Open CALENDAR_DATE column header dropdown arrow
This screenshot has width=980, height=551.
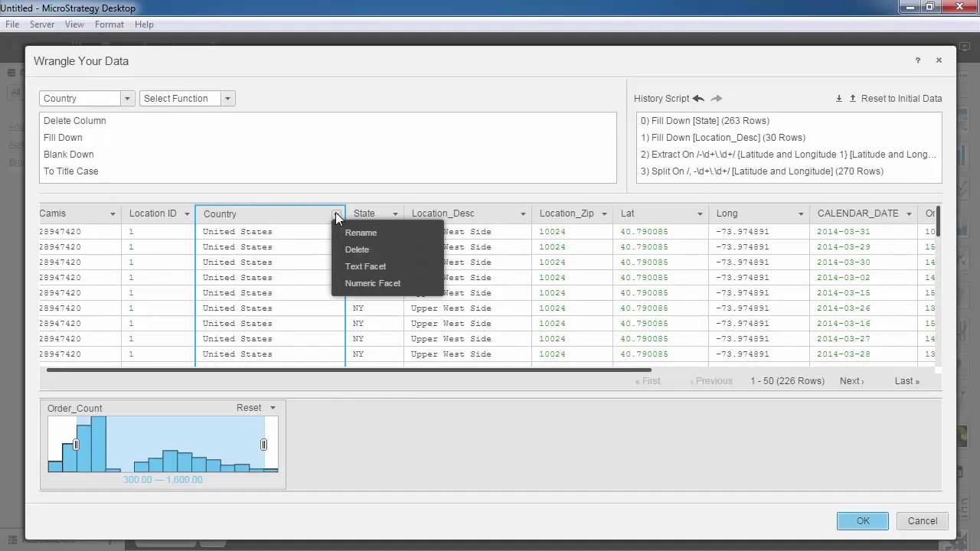pyautogui.click(x=909, y=214)
